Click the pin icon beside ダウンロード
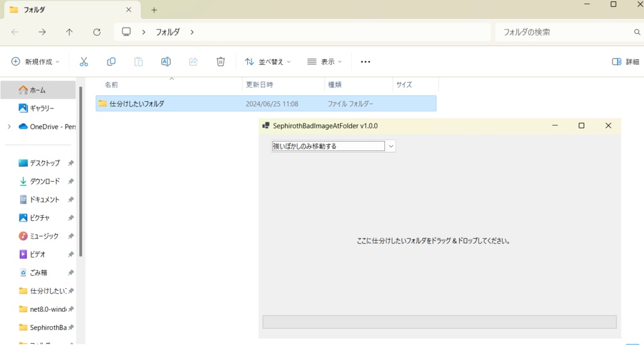The height and width of the screenshot is (345, 644). click(x=70, y=181)
